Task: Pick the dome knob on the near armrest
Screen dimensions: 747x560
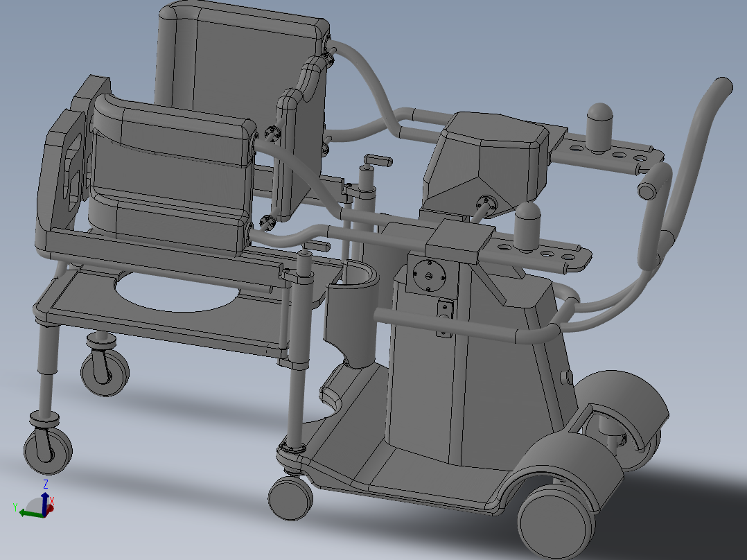Action: tap(528, 227)
